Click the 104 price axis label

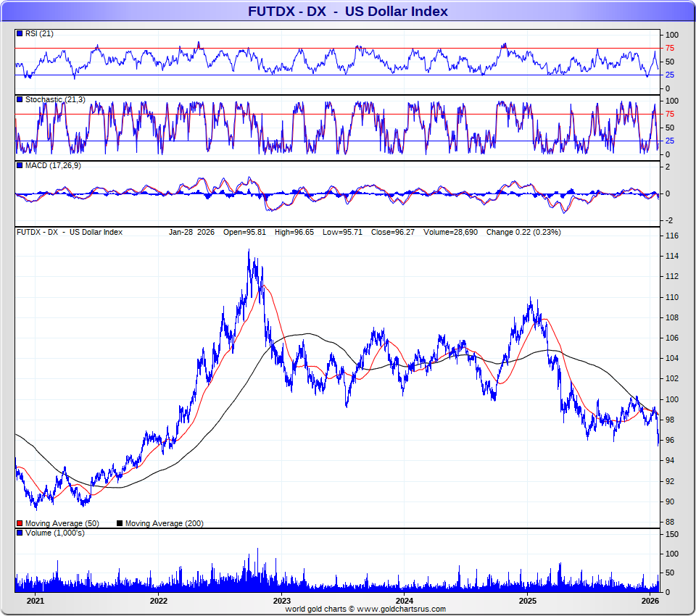672,358
